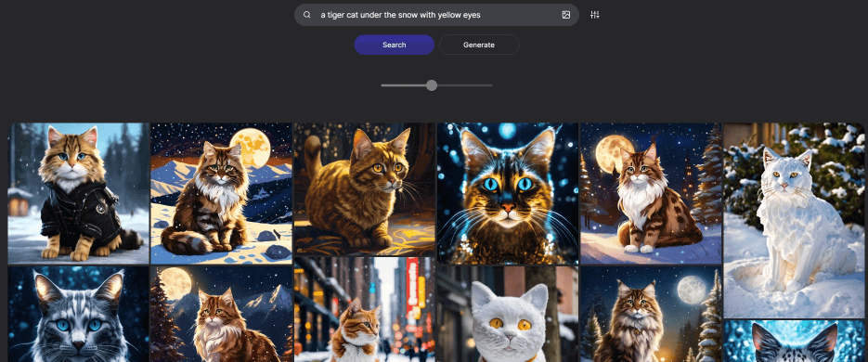Open the white cat with orange eyes
This screenshot has width=868, height=362.
[508, 314]
